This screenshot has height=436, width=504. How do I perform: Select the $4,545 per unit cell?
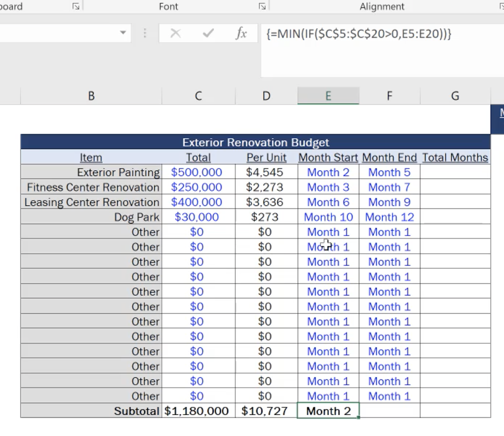[x=266, y=172]
